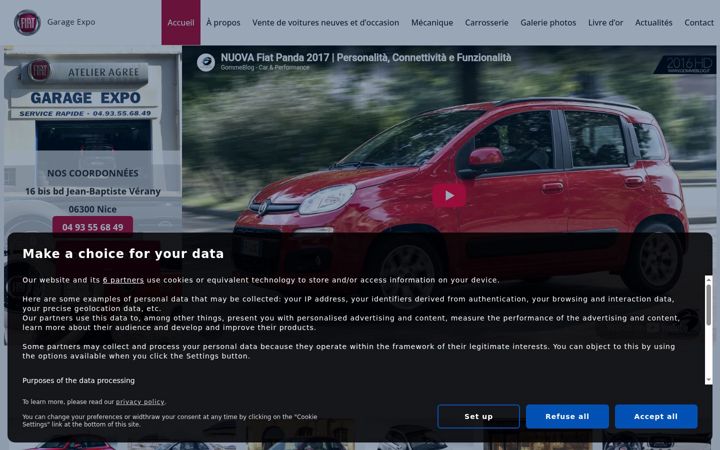
Task: Click the Garage Expo site title
Action: (71, 22)
